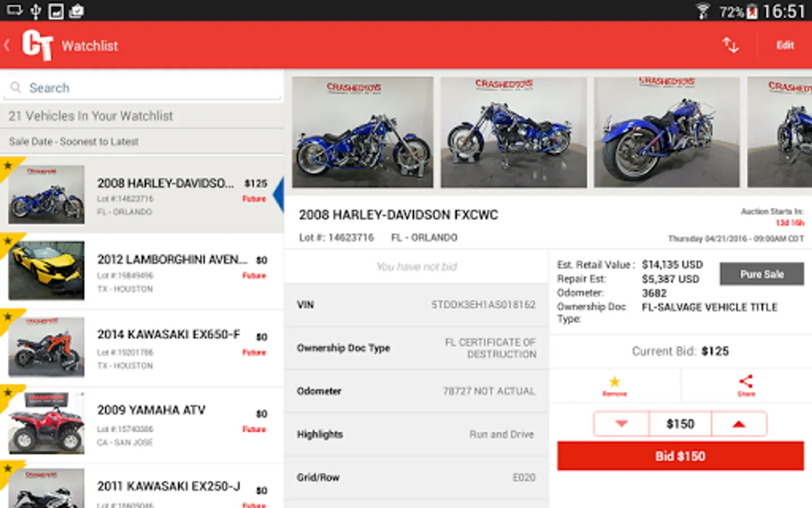Tap the Wi-Fi status bar icon
Viewport: 812px width, 508px height.
[x=703, y=11]
